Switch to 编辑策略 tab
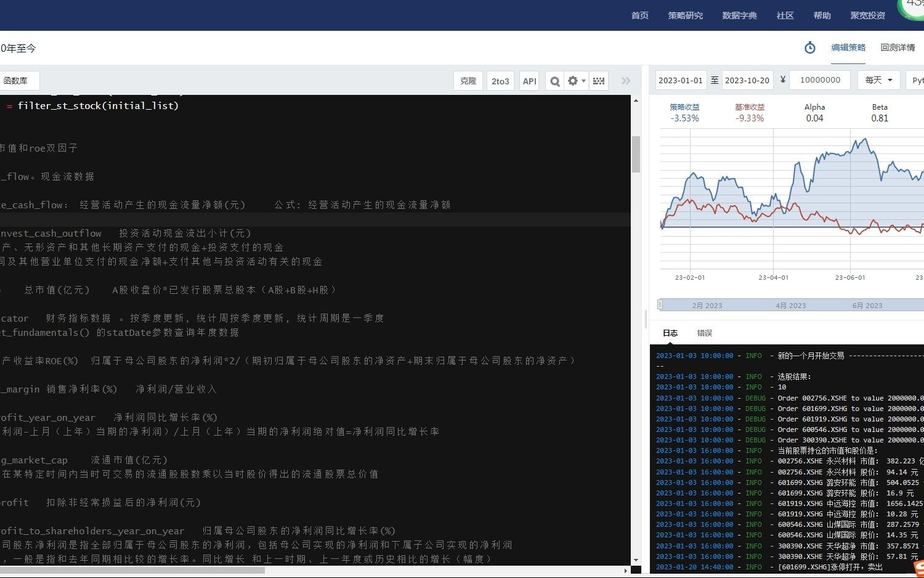The width and height of the screenshot is (924, 578). (848, 47)
